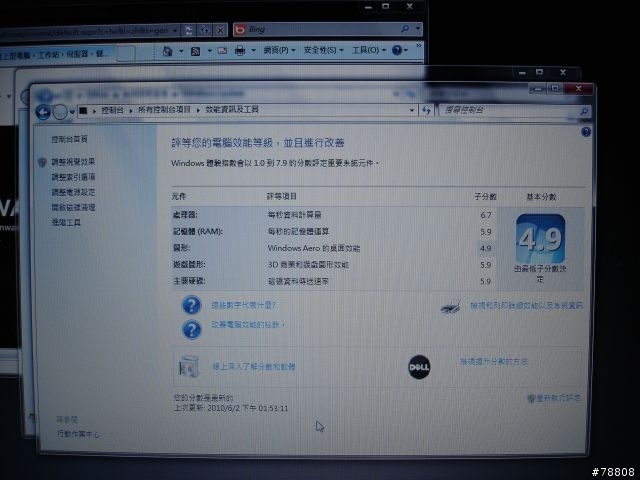Open the 改善電腦效能的秘訣 link
Viewport: 640px width, 480px height.
click(x=247, y=324)
